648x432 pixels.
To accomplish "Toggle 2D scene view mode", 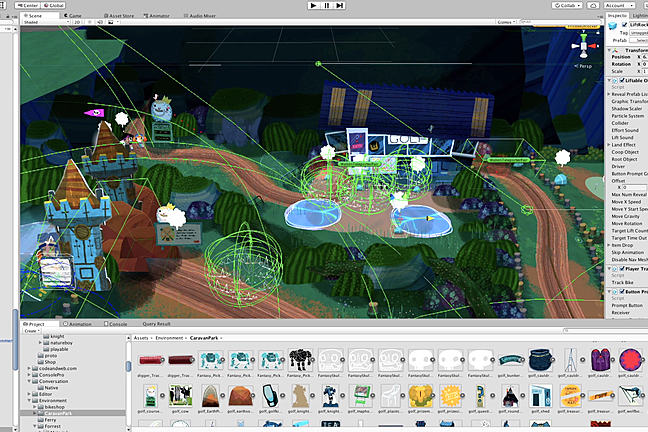I will [77, 22].
